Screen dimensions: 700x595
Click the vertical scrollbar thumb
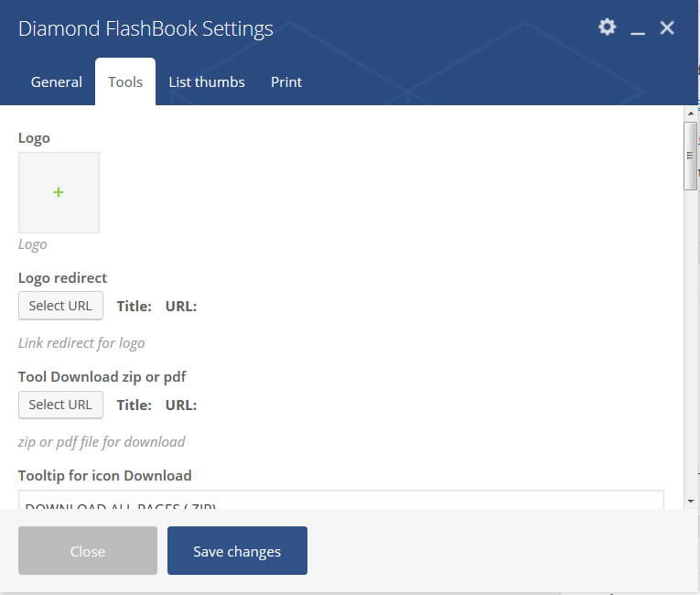pyautogui.click(x=690, y=156)
